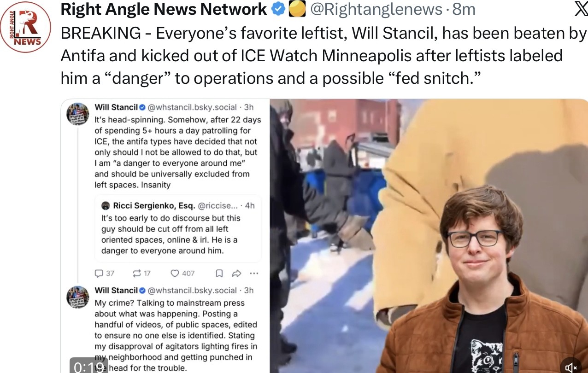This screenshot has width=588, height=373.
Task: Open the @Rightanglenews handle link
Action: pos(376,9)
